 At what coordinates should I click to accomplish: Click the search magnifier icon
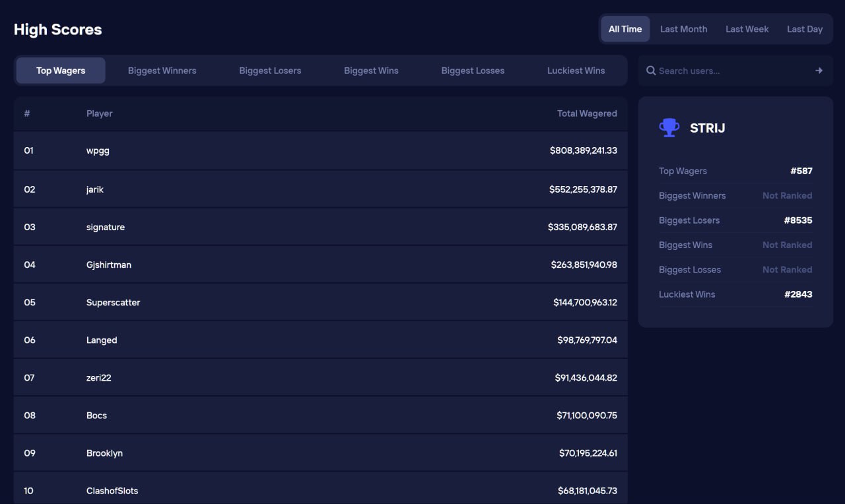651,71
